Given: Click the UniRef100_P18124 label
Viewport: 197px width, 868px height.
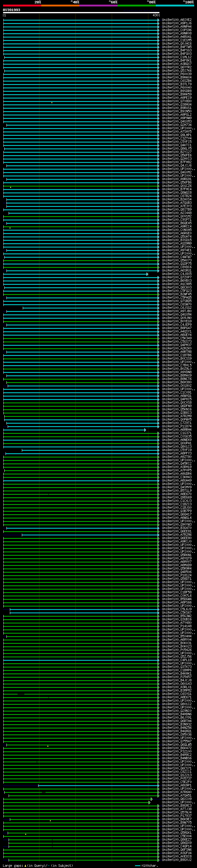Looking at the screenshot, I should [176, 575].
